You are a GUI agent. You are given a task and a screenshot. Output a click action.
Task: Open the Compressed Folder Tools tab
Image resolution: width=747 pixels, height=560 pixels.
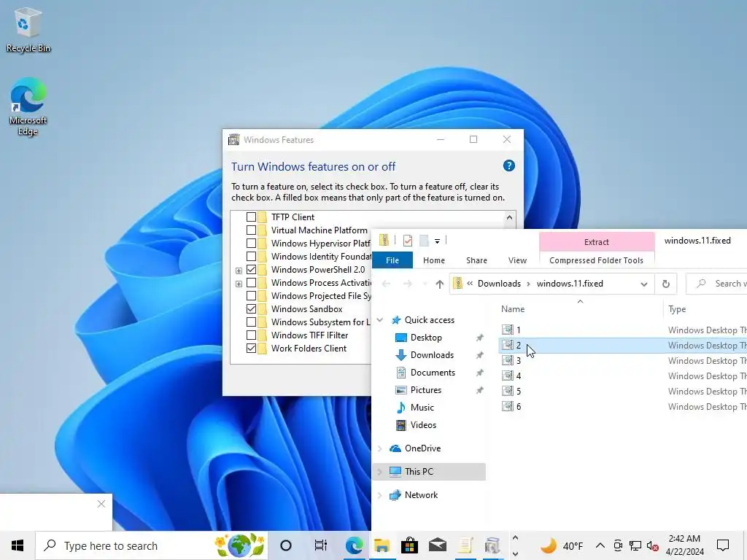point(596,260)
